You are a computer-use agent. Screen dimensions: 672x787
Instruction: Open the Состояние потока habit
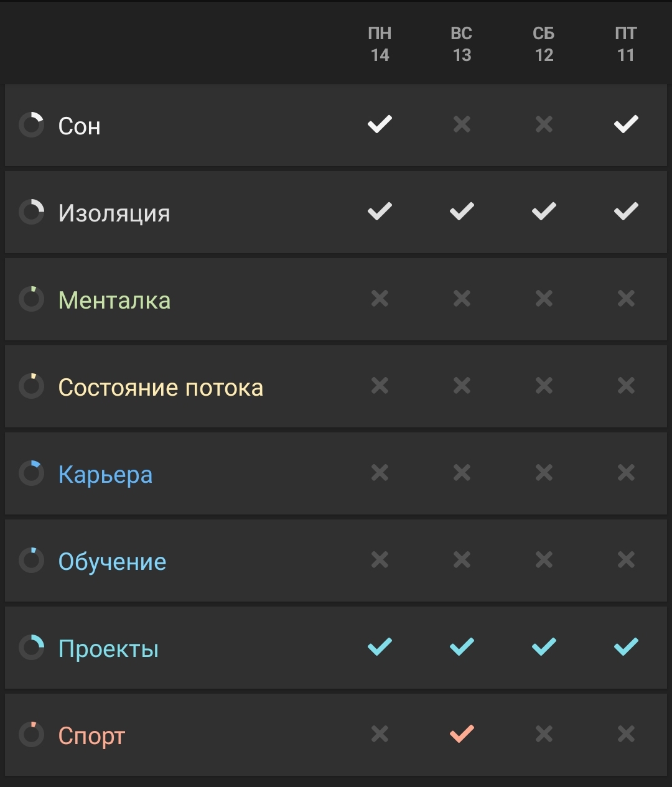[x=161, y=387]
